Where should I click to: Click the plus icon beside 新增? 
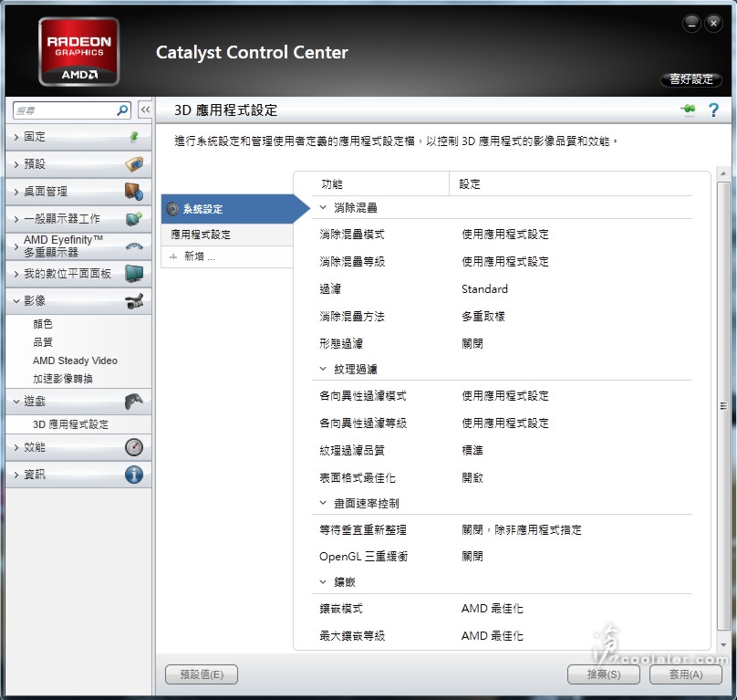[x=173, y=256]
